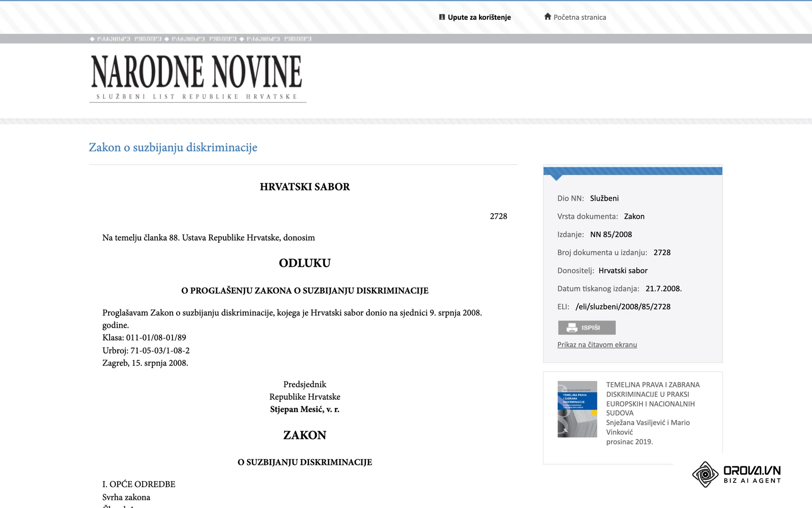
Task: Click the ZAKON heading
Action: click(304, 435)
